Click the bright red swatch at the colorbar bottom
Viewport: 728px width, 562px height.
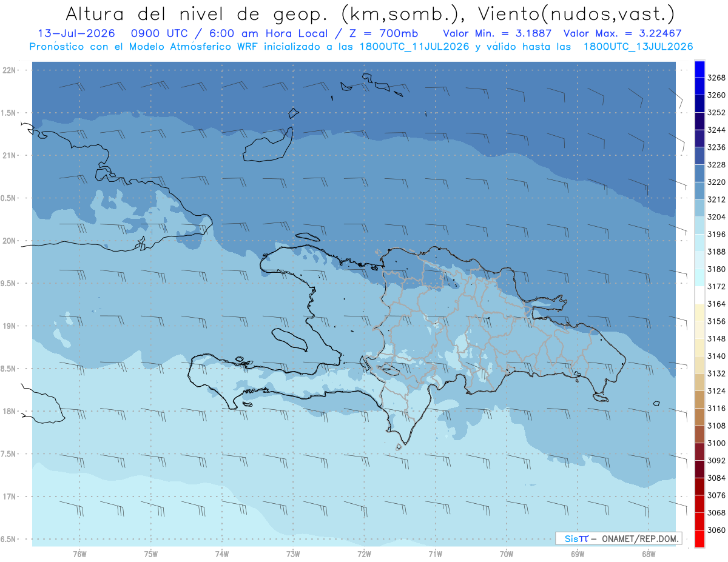[x=699, y=538]
